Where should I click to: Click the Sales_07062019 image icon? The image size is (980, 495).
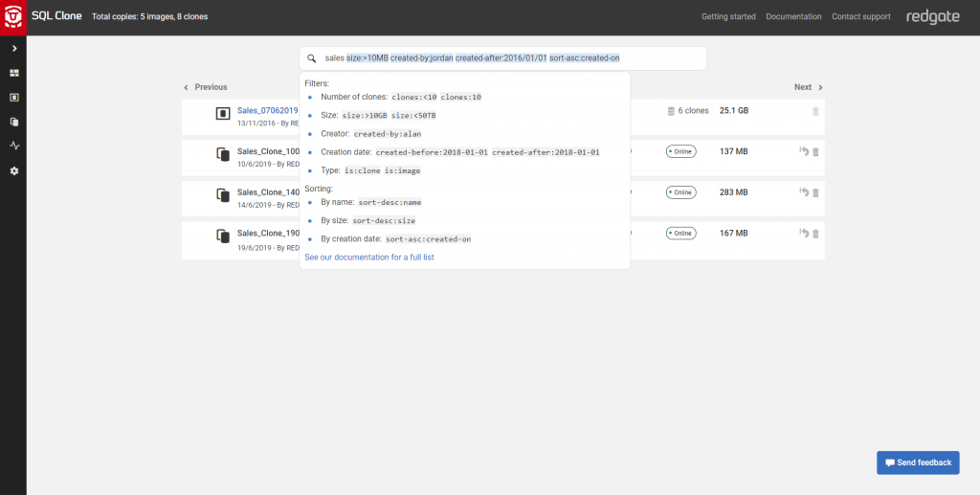[223, 113]
